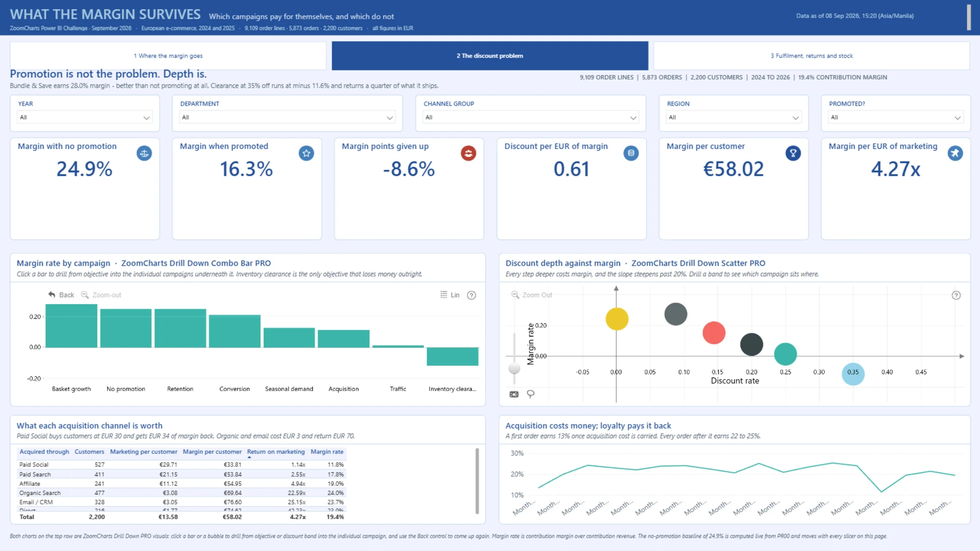Select tab 2 The discount problem

pos(490,56)
